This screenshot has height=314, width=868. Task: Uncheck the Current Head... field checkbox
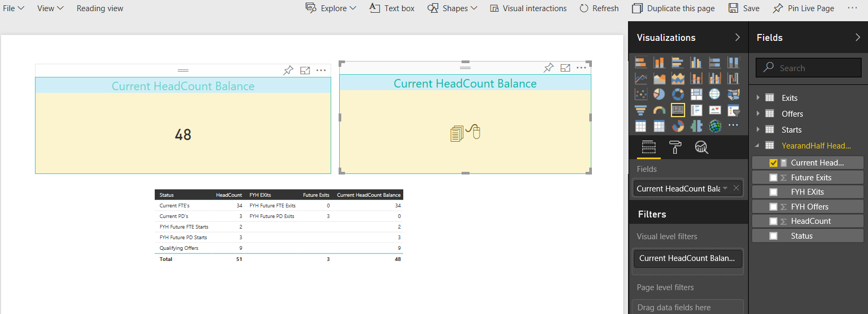[x=773, y=163]
